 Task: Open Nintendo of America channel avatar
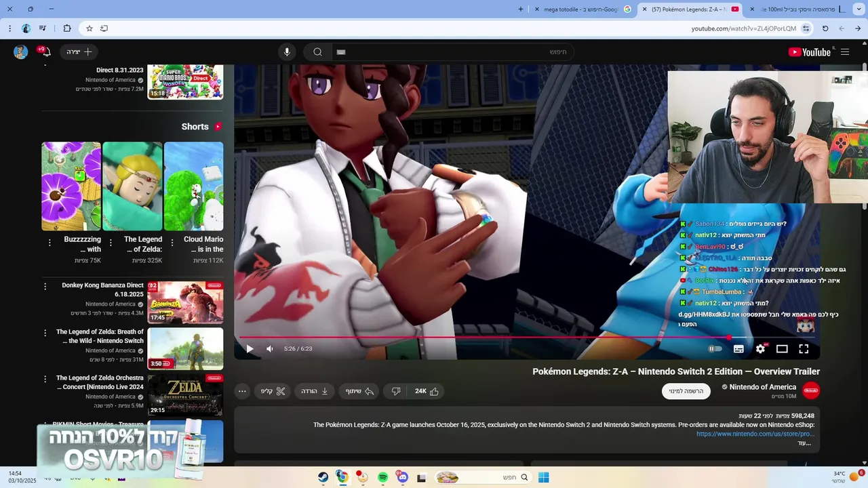point(811,390)
